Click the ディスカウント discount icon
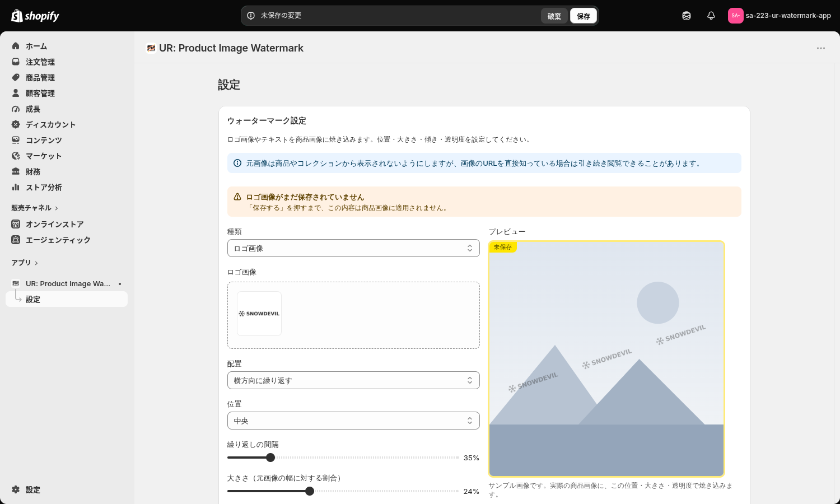 [16, 124]
